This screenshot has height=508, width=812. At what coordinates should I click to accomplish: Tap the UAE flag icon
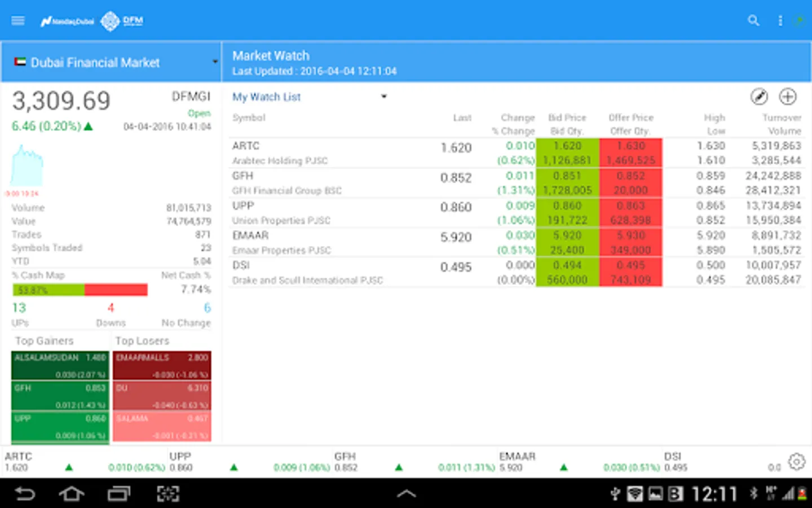tap(20, 62)
